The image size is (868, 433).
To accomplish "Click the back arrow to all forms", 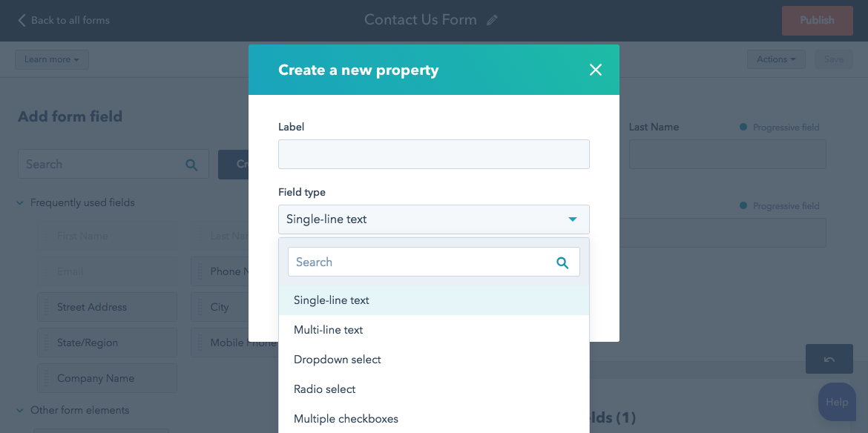I will (x=22, y=20).
